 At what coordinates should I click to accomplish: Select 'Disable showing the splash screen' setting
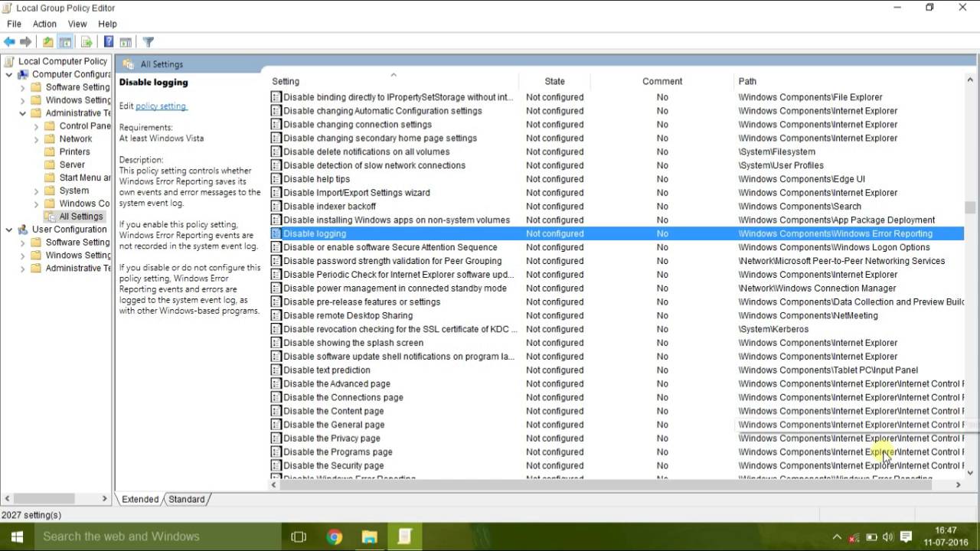coord(353,343)
